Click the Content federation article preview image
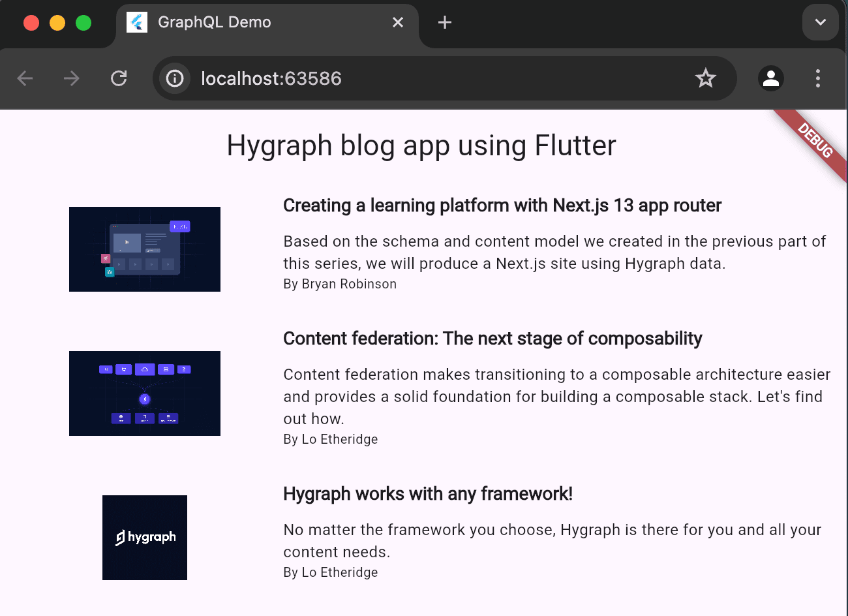The image size is (848, 616). (144, 393)
